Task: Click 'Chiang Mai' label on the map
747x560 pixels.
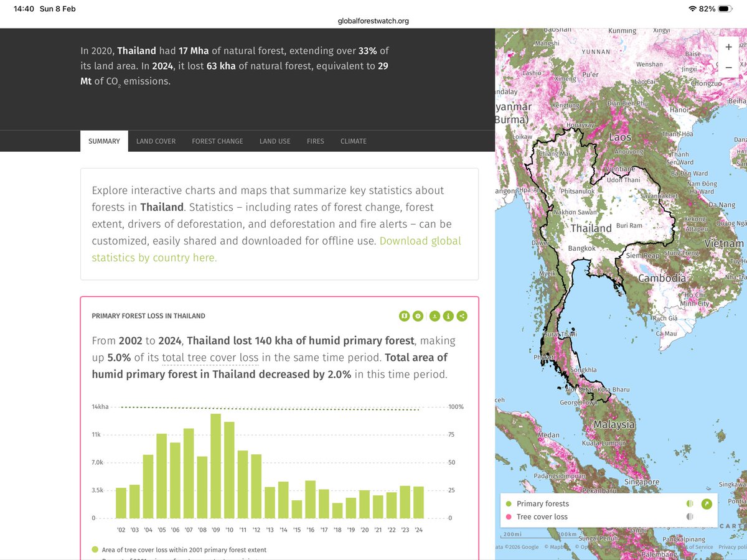Action: (x=554, y=154)
